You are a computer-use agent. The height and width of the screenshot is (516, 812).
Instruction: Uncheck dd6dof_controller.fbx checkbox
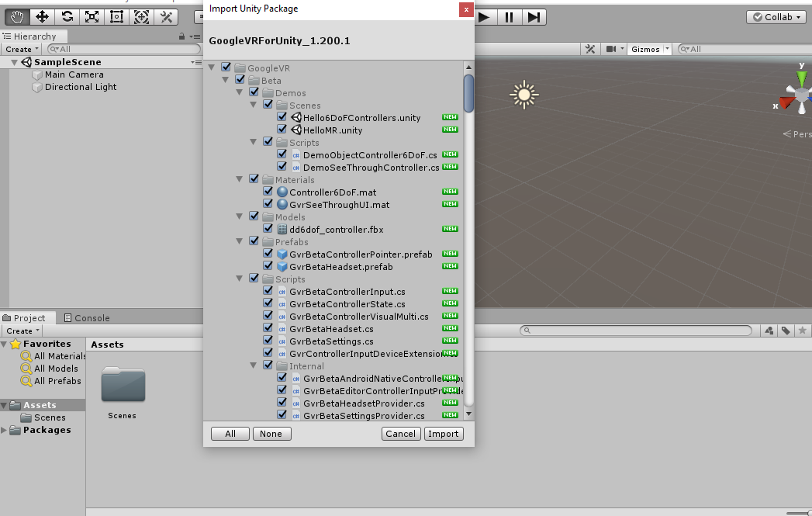pyautogui.click(x=268, y=228)
